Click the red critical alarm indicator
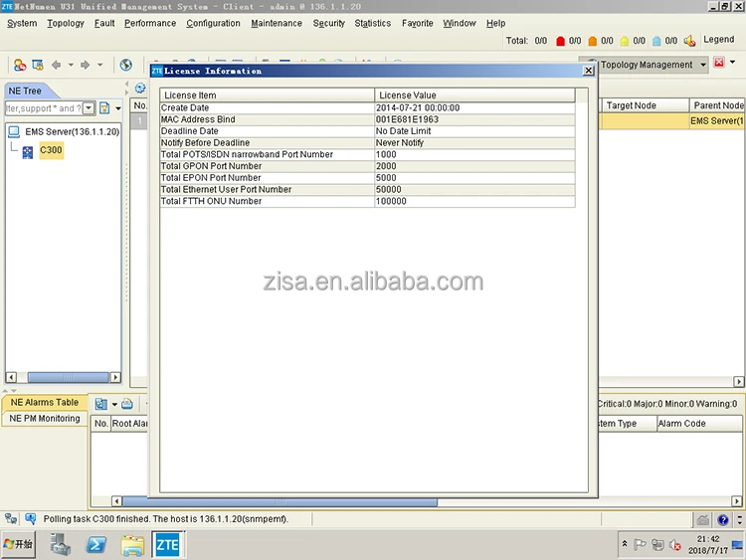 point(560,41)
